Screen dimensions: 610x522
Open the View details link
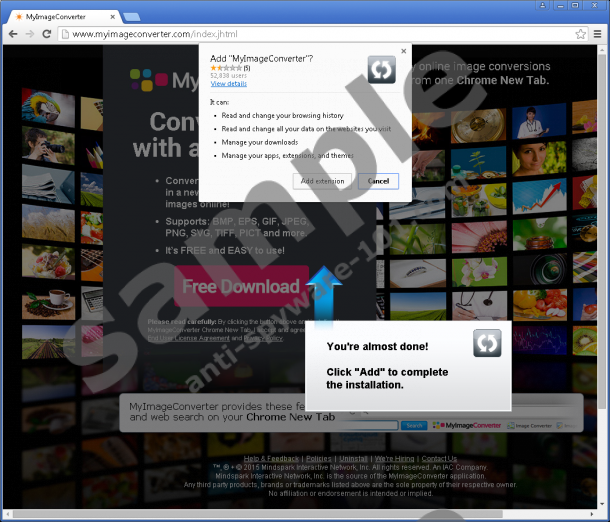(228, 84)
